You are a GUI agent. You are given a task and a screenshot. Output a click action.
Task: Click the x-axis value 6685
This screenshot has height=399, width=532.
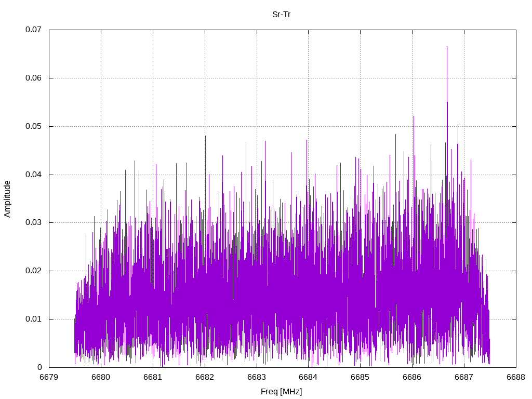click(x=361, y=377)
